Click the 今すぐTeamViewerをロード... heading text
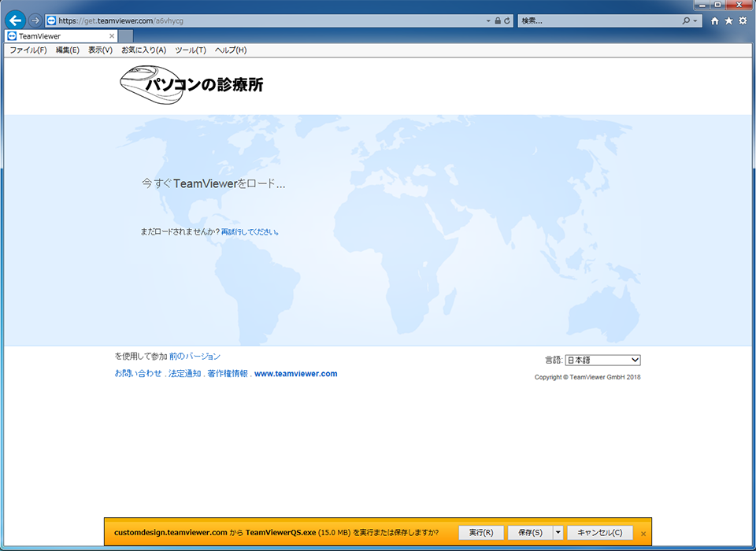The image size is (756, 551). pyautogui.click(x=213, y=183)
